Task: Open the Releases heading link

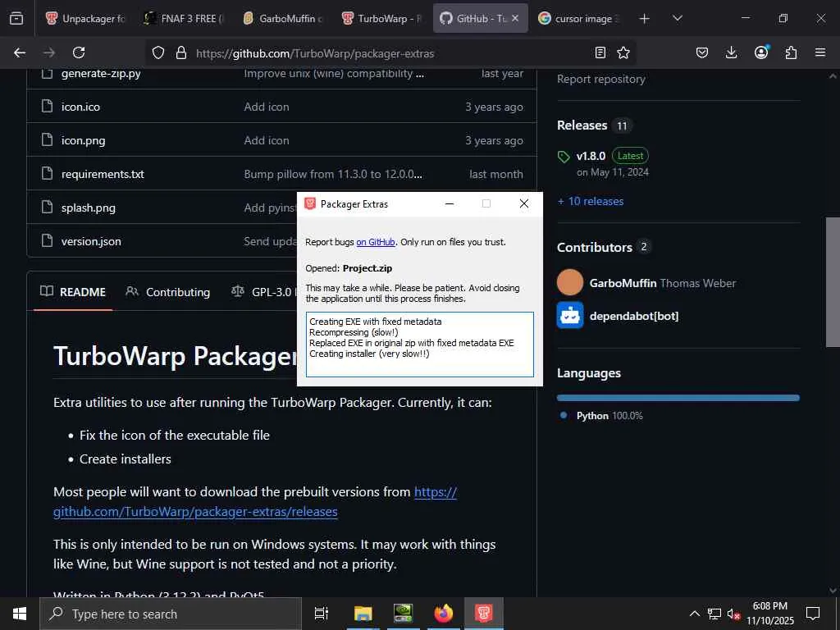Action: point(582,125)
